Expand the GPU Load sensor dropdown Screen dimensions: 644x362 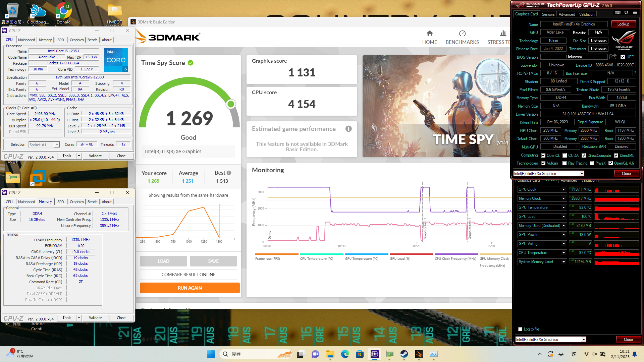563,217
